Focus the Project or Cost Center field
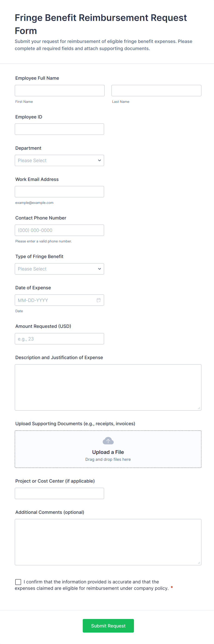214x644 pixels. coord(59,493)
